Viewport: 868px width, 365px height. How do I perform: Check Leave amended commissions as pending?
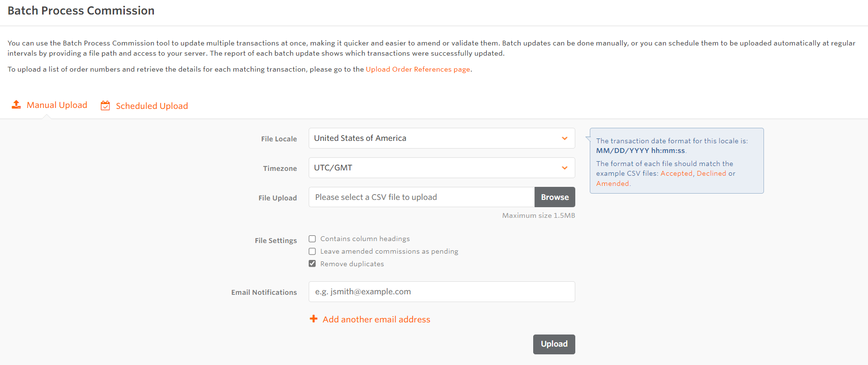(x=312, y=251)
